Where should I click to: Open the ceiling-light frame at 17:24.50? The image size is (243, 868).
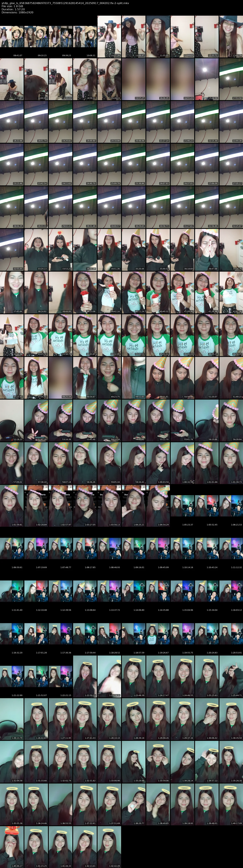click(207, 79)
